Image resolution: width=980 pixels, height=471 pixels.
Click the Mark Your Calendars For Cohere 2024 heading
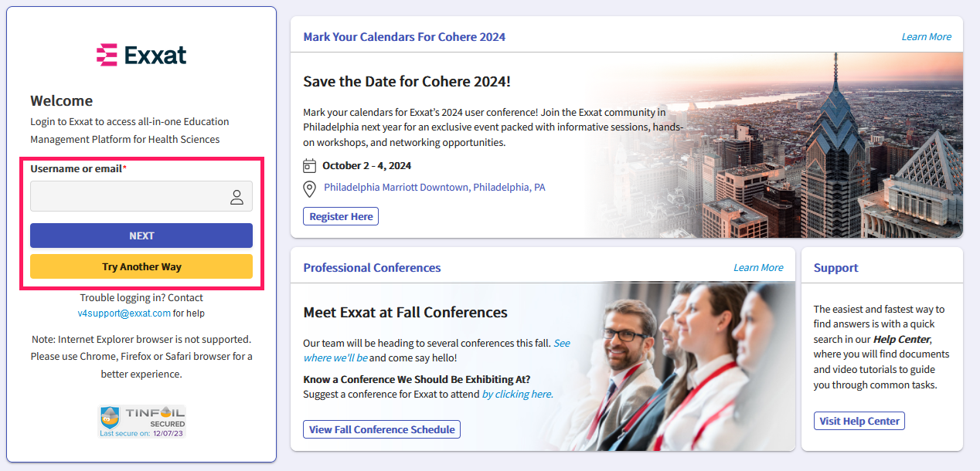coord(404,36)
